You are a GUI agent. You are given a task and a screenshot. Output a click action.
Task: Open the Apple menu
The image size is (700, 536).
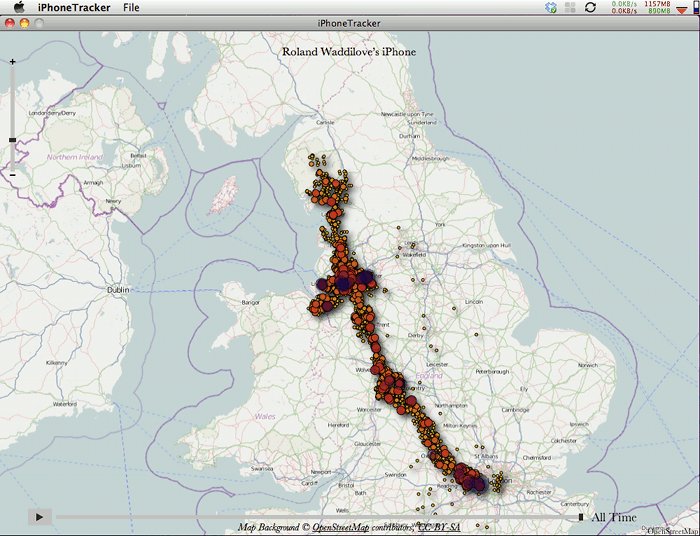[18, 7]
